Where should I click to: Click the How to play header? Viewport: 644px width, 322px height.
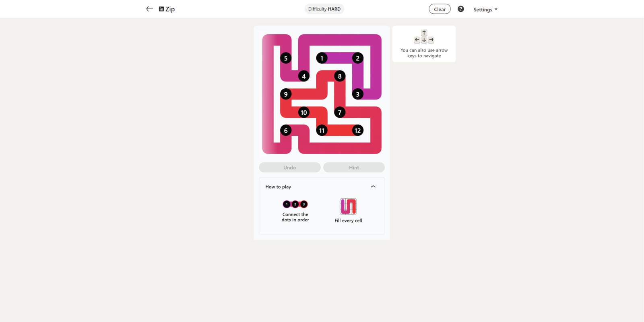pos(322,187)
